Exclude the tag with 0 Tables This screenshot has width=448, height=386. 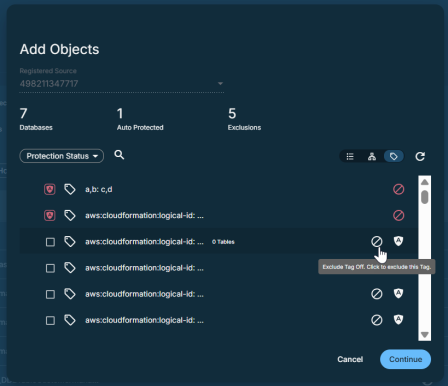coord(377,241)
